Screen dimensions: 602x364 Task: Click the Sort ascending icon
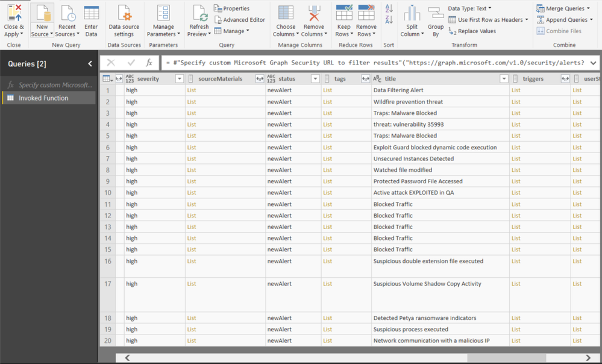coord(389,8)
